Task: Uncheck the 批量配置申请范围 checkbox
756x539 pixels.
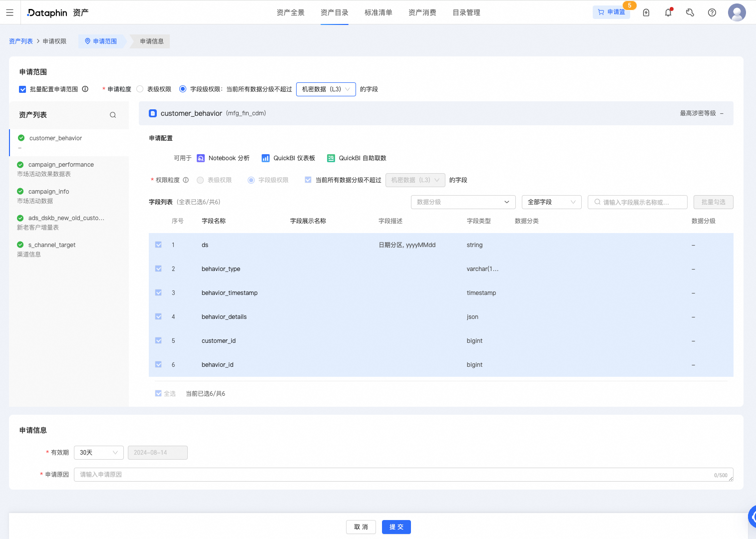Action: [x=22, y=89]
